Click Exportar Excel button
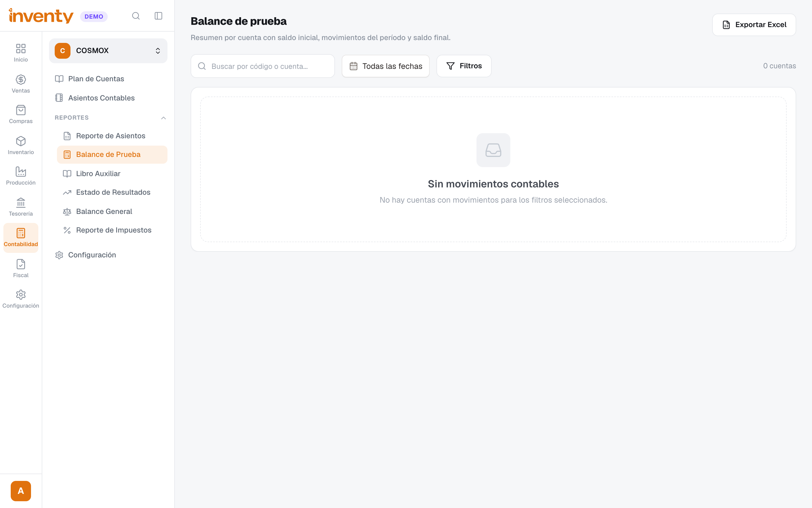 point(754,25)
